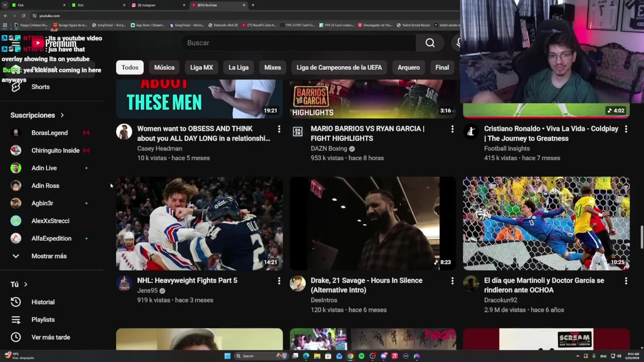Click the search magnifier button
Screen dimensions: 644x362
pos(430,43)
